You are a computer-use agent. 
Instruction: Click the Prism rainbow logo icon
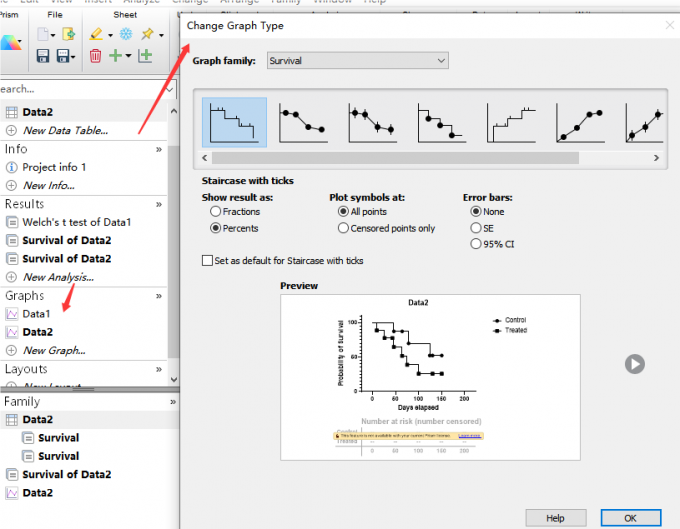tap(10, 42)
